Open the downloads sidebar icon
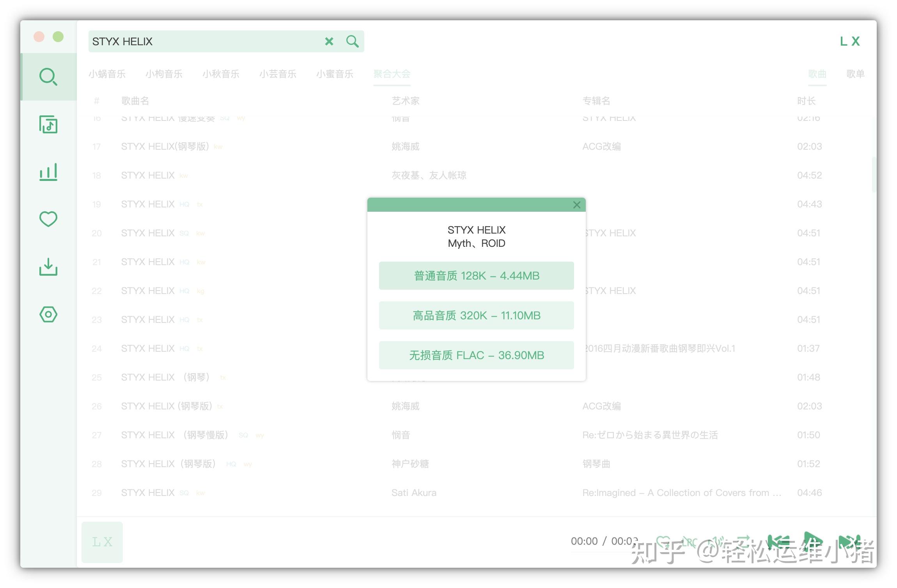This screenshot has width=897, height=588. pos(48,267)
